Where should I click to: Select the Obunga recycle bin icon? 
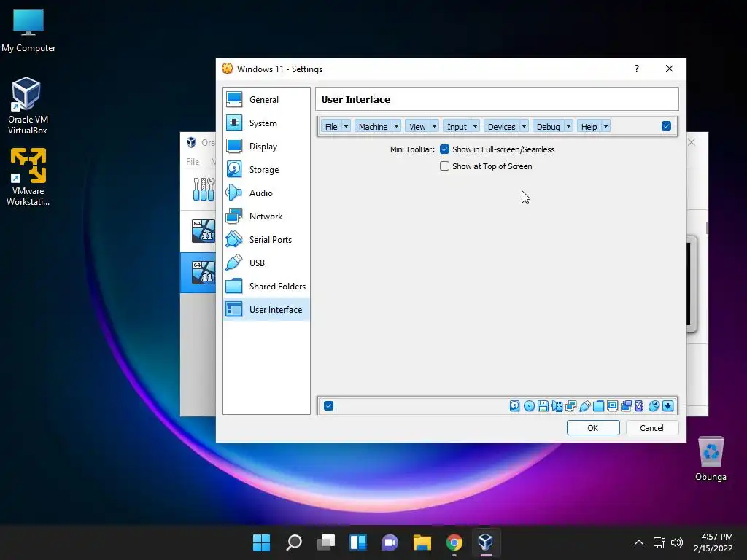(x=711, y=459)
